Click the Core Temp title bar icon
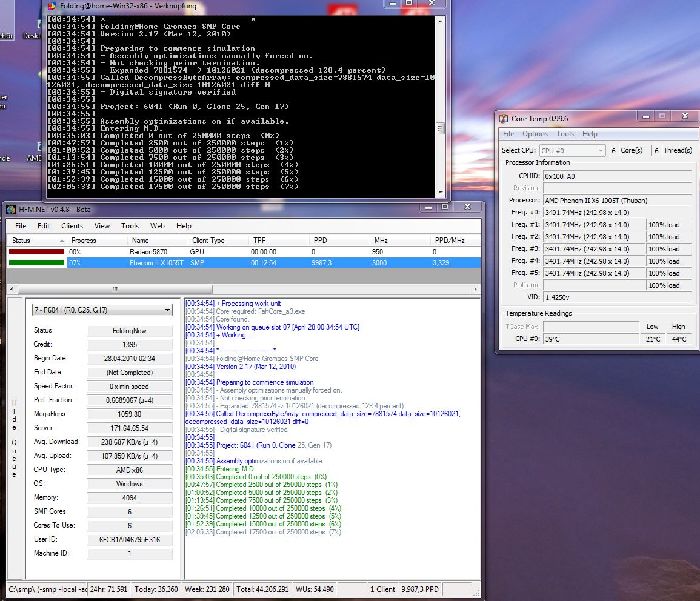This screenshot has height=601, width=700. 504,118
